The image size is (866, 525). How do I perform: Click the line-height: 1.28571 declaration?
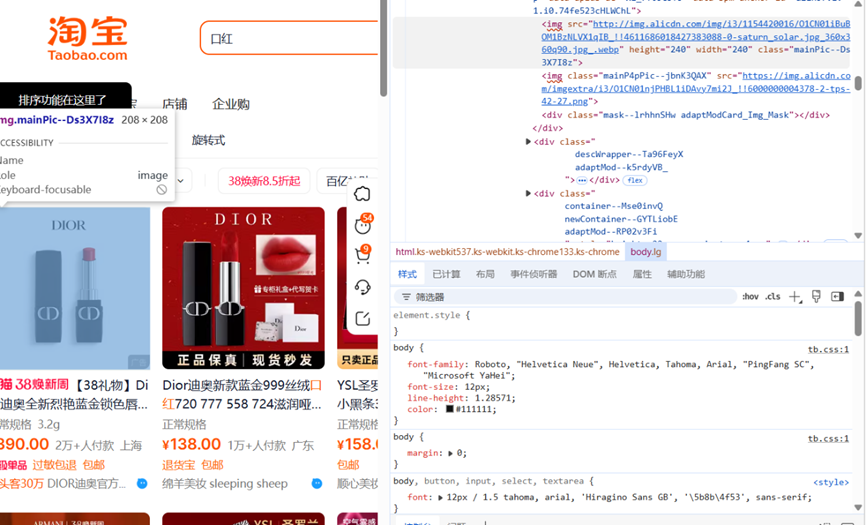tap(461, 398)
